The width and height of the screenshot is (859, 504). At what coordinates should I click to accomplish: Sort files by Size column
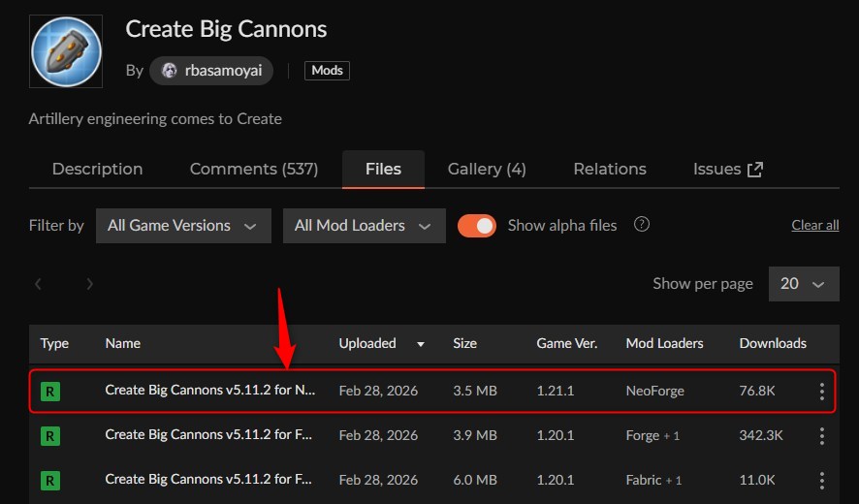[464, 343]
